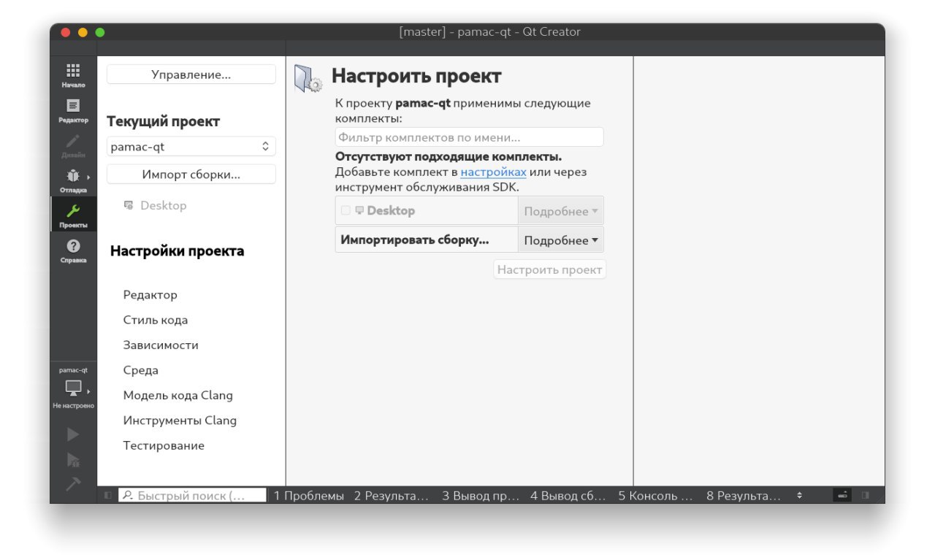Open the Справка help mode
The width and height of the screenshot is (935, 560).
(73, 250)
